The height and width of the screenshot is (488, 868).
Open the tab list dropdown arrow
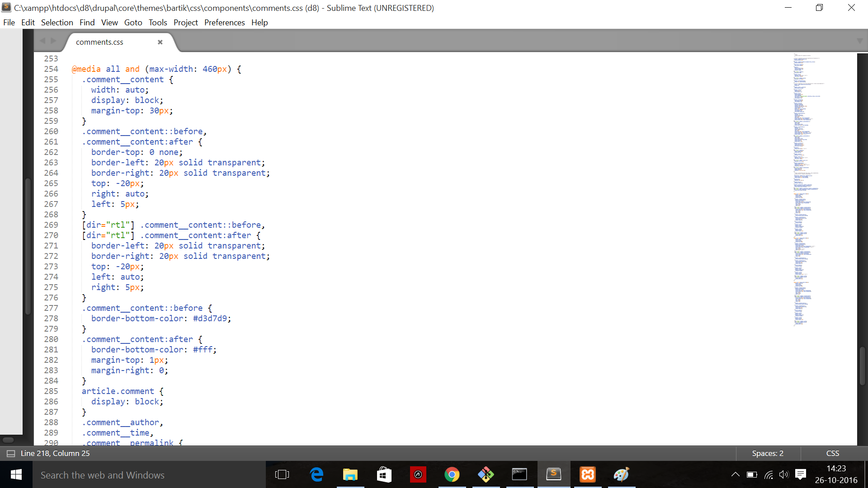859,41
